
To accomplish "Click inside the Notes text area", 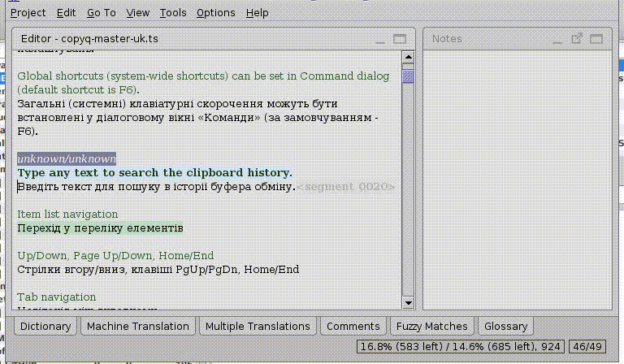I will pos(517,179).
